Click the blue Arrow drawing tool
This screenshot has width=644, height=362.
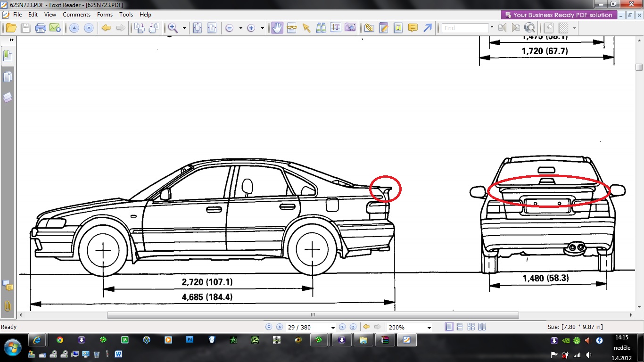(x=427, y=28)
